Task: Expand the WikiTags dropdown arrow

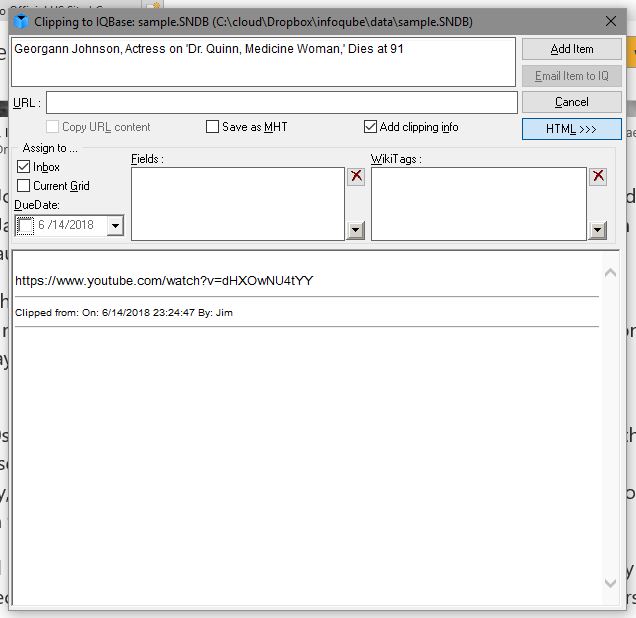Action: 598,231
